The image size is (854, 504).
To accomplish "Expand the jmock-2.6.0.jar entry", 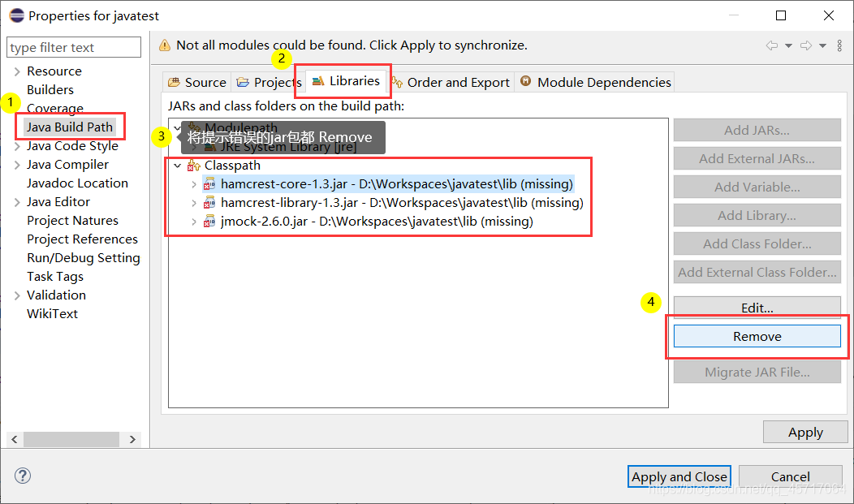I will 194,222.
